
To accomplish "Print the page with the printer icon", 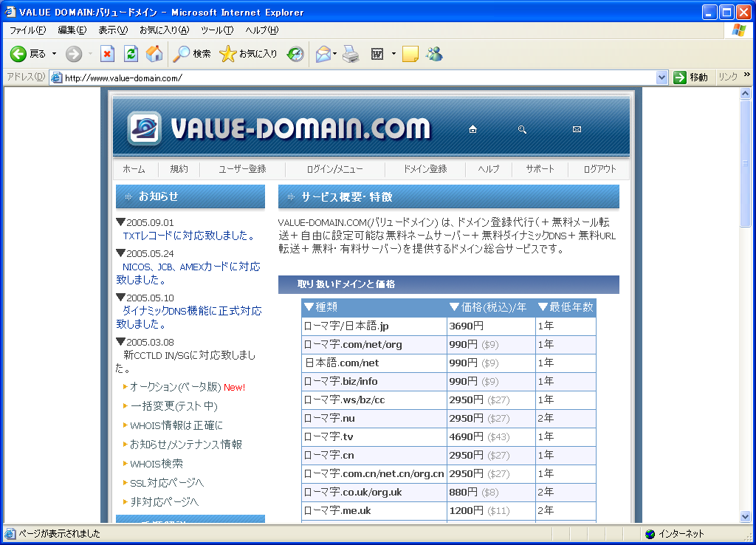I will coord(351,54).
